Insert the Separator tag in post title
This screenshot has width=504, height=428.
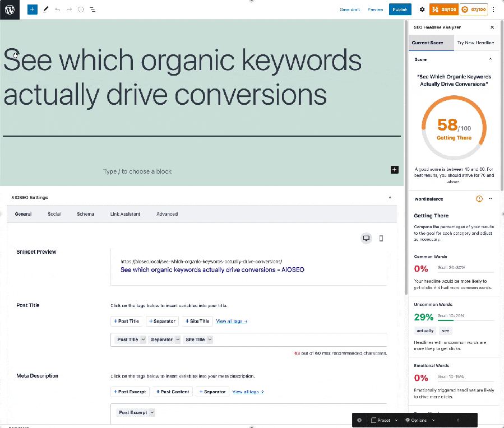click(x=162, y=321)
